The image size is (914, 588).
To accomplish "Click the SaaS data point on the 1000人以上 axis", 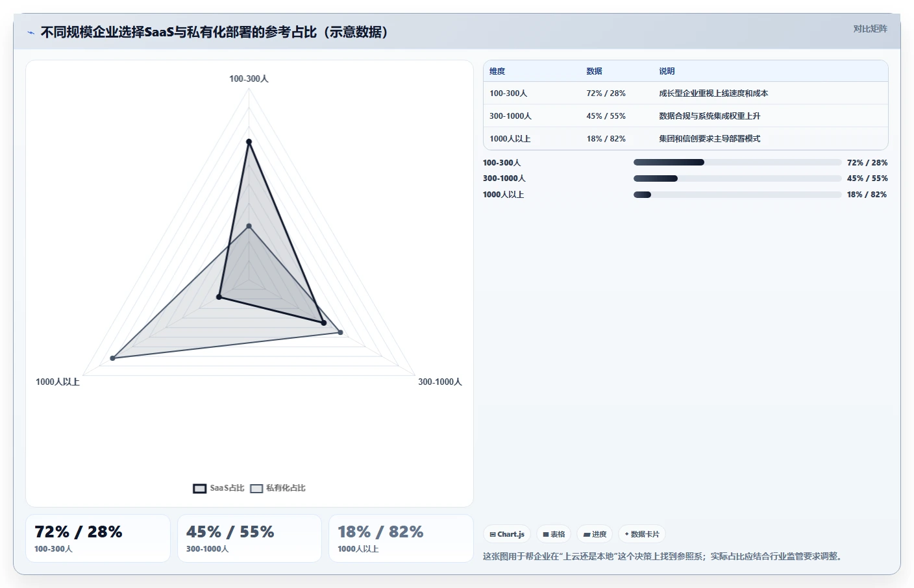I will tap(219, 297).
